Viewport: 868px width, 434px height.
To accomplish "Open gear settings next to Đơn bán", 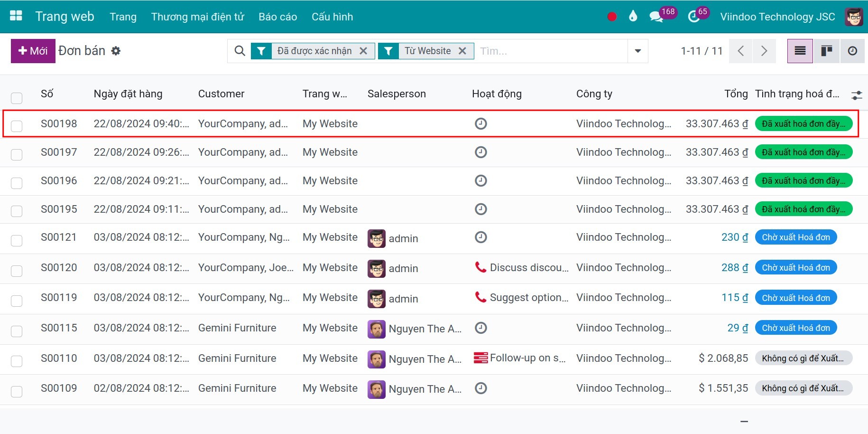I will pos(116,51).
